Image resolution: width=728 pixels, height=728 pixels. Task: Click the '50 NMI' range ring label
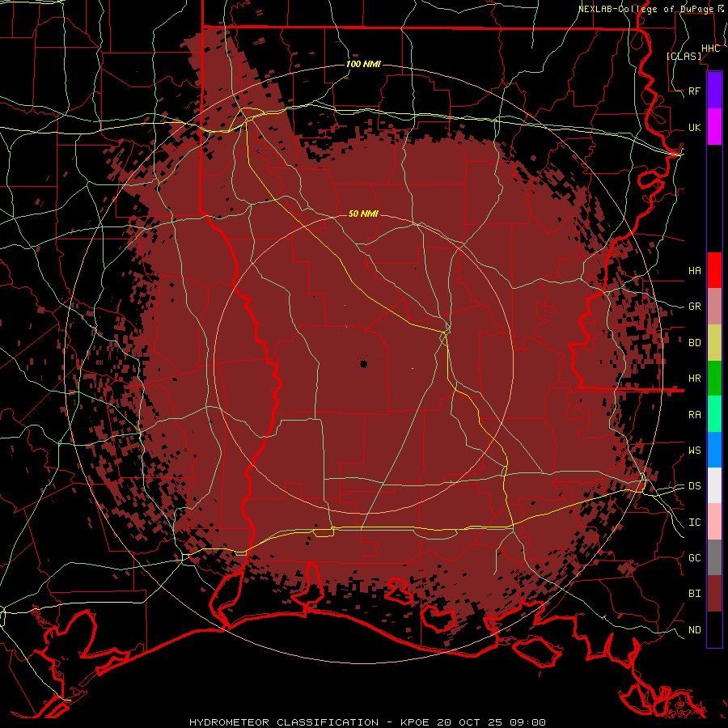[363, 214]
